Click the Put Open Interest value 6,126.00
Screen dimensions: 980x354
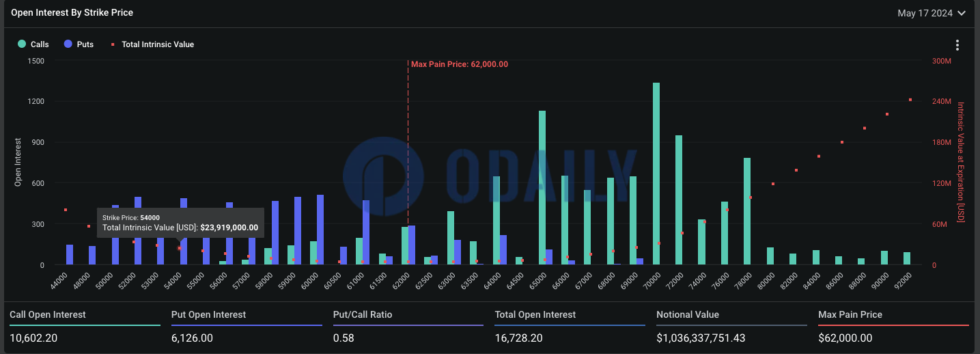click(193, 338)
